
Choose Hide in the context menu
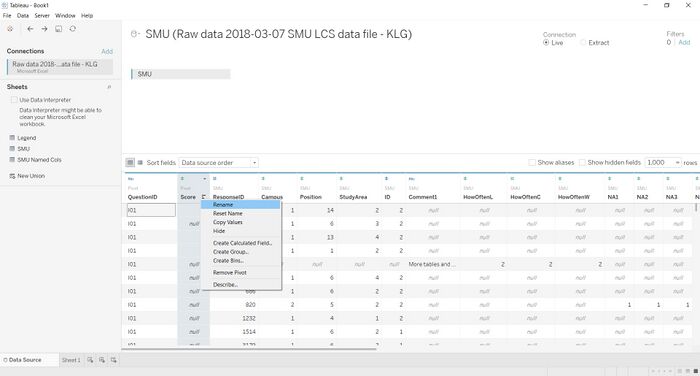pyautogui.click(x=241, y=231)
